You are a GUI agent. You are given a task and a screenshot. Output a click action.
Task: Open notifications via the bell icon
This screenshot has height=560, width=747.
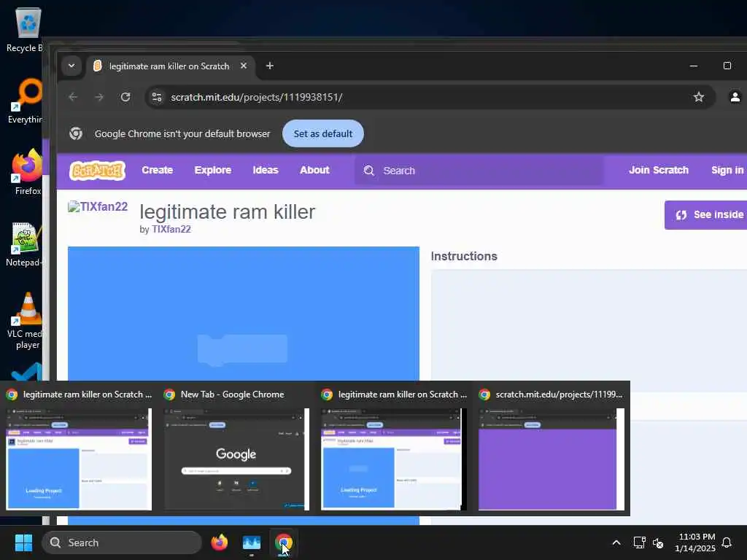tap(727, 542)
